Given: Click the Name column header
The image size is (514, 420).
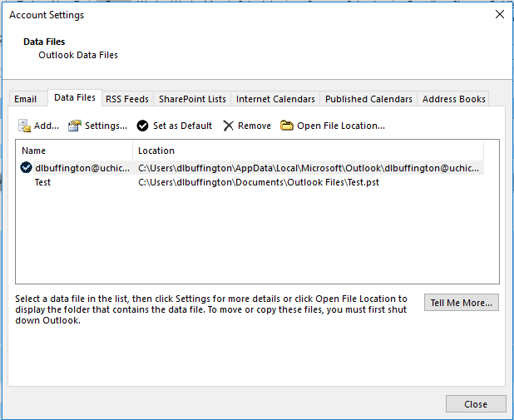Looking at the screenshot, I should point(74,151).
